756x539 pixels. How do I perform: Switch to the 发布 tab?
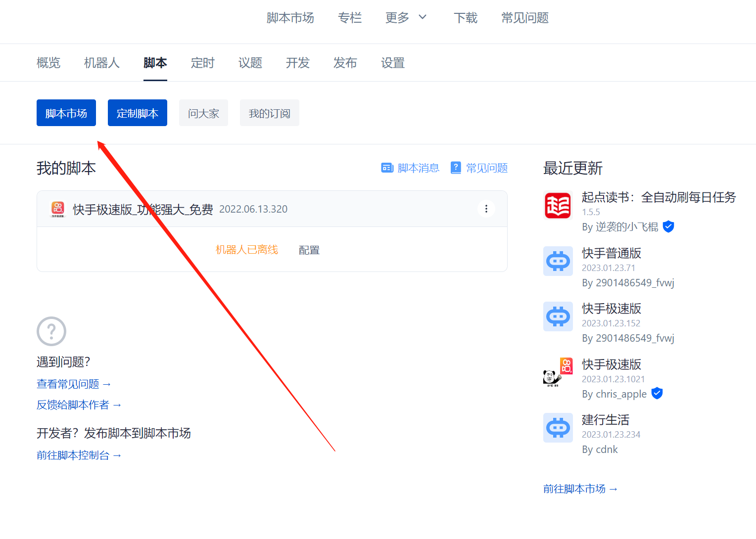[x=345, y=63]
